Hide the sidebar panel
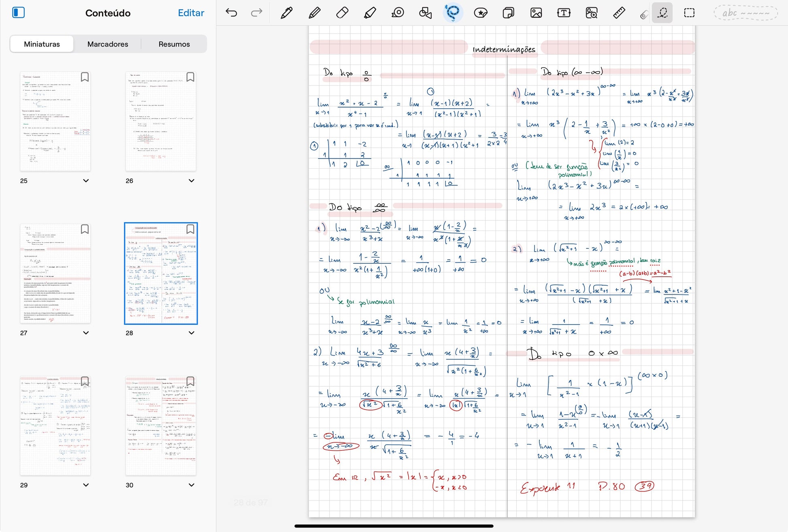 tap(19, 13)
